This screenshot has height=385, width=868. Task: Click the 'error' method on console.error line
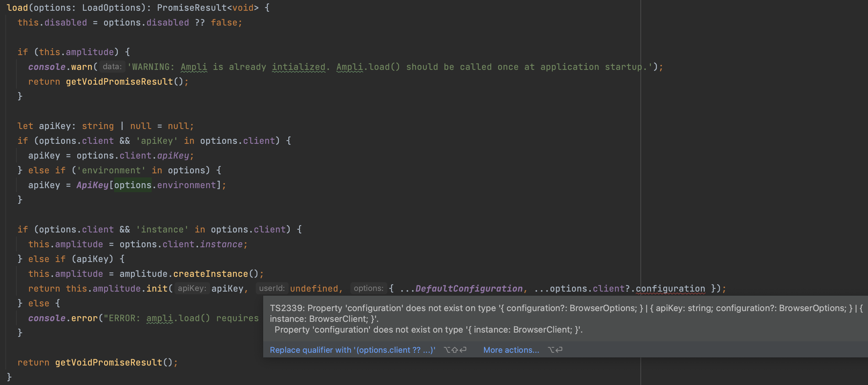[x=84, y=318]
